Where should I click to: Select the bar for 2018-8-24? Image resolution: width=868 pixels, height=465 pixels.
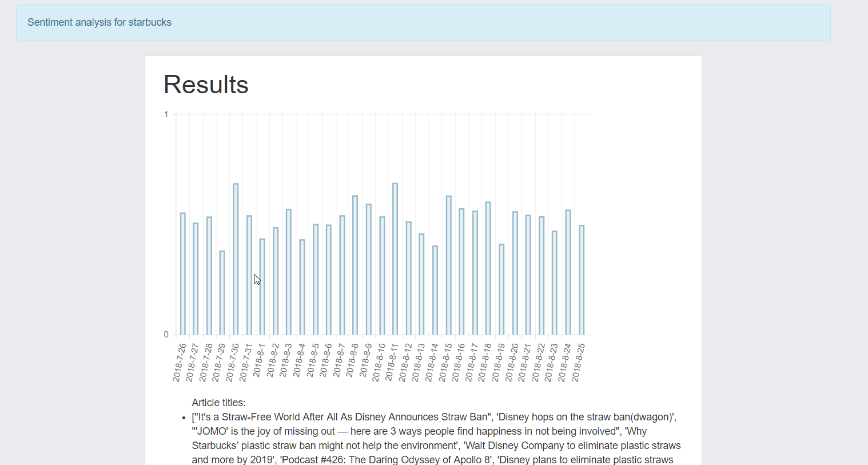point(568,272)
